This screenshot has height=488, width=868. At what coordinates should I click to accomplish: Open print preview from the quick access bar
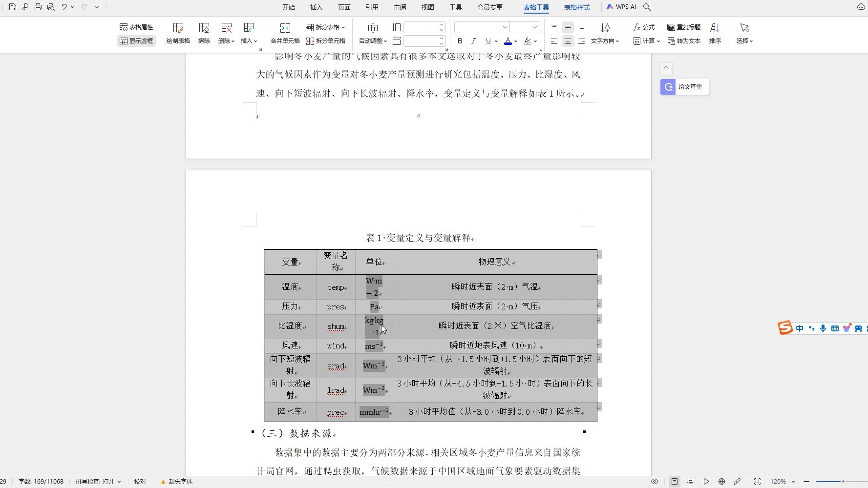51,7
